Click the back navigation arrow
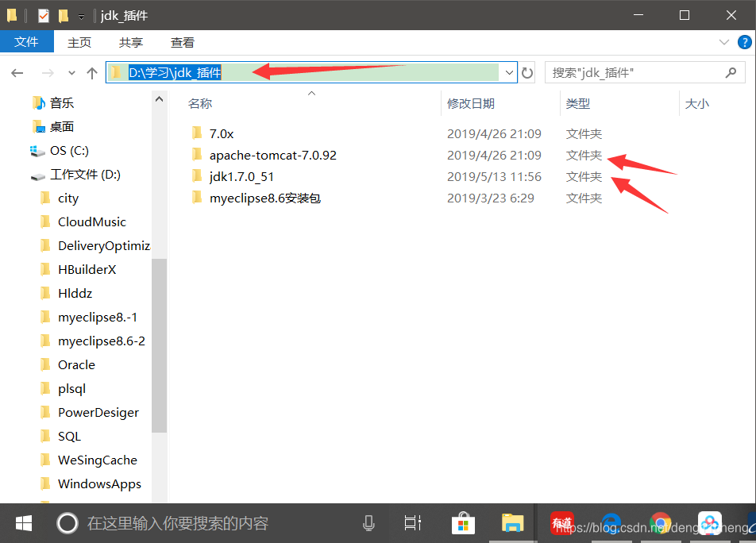The image size is (756, 543). [17, 71]
